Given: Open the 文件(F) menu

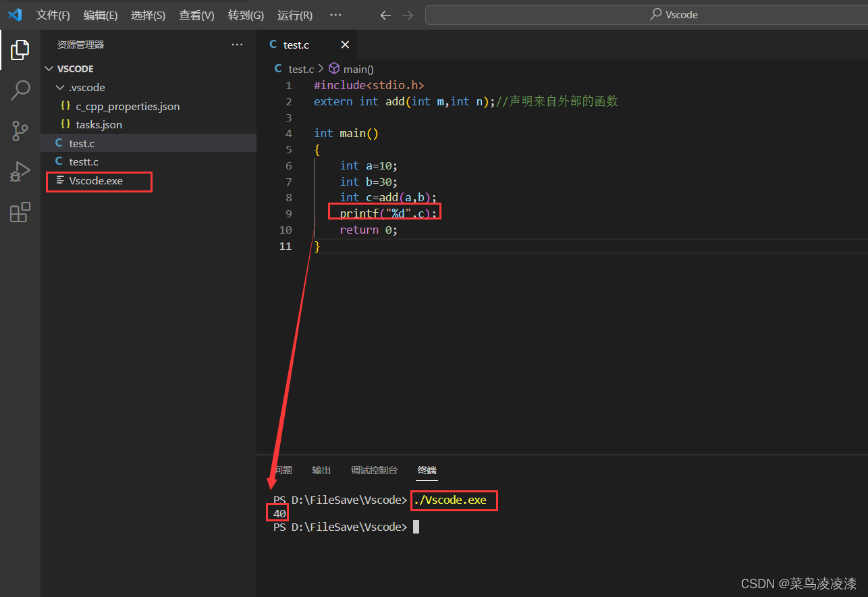Looking at the screenshot, I should coord(53,15).
